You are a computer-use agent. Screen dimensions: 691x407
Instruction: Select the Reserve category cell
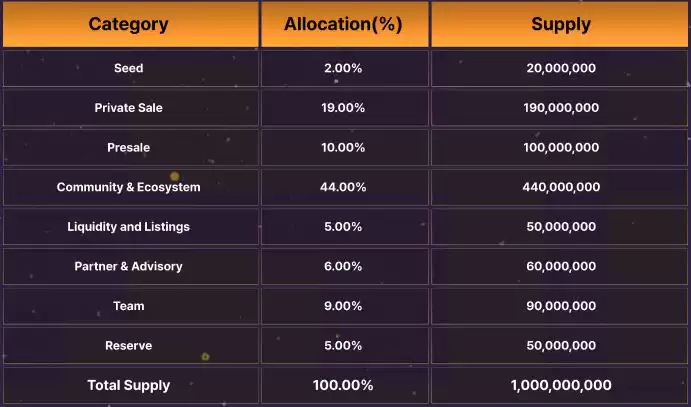click(128, 346)
